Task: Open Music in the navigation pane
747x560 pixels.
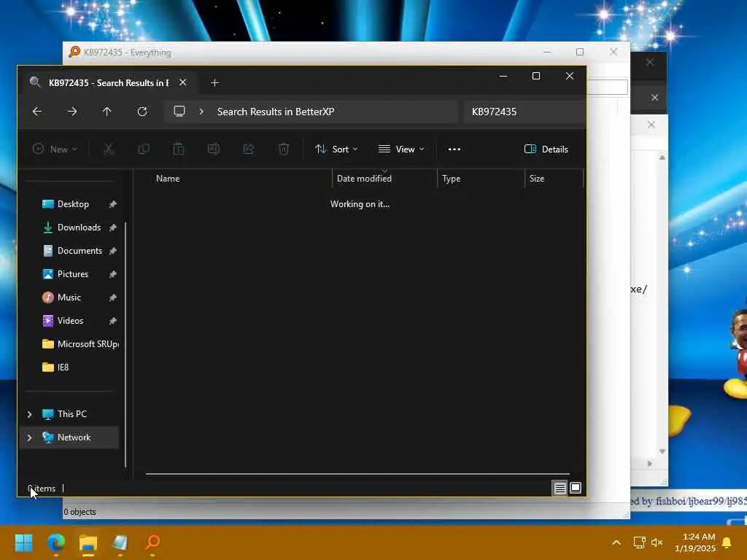Action: tap(69, 297)
